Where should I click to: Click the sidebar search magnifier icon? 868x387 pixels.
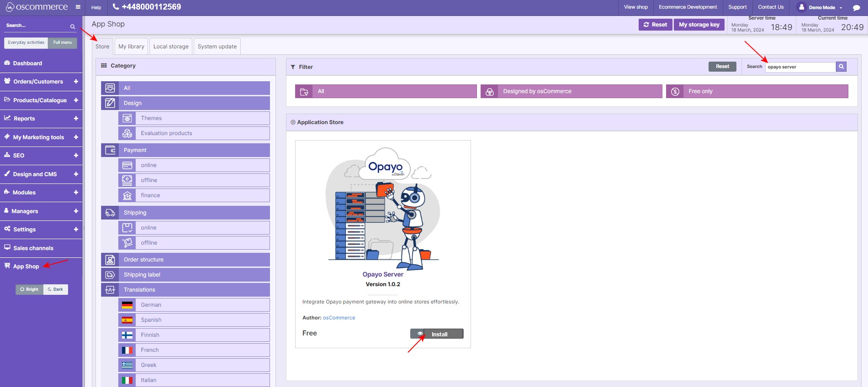pos(72,26)
